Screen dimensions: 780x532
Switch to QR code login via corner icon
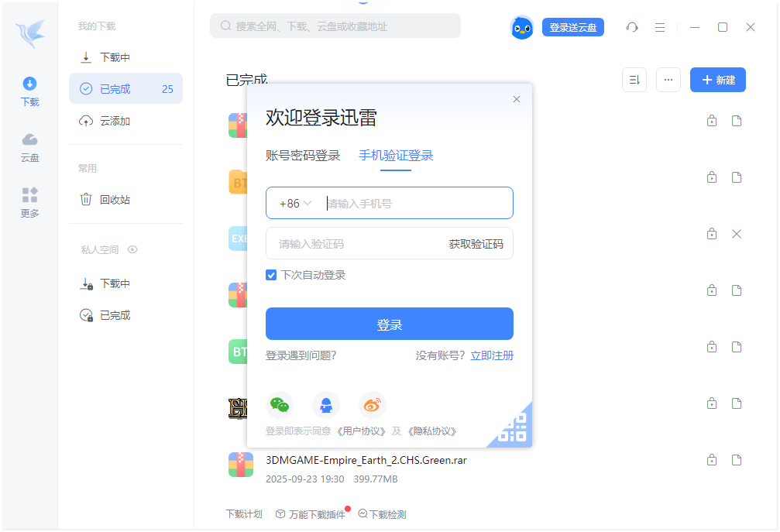pos(512,427)
